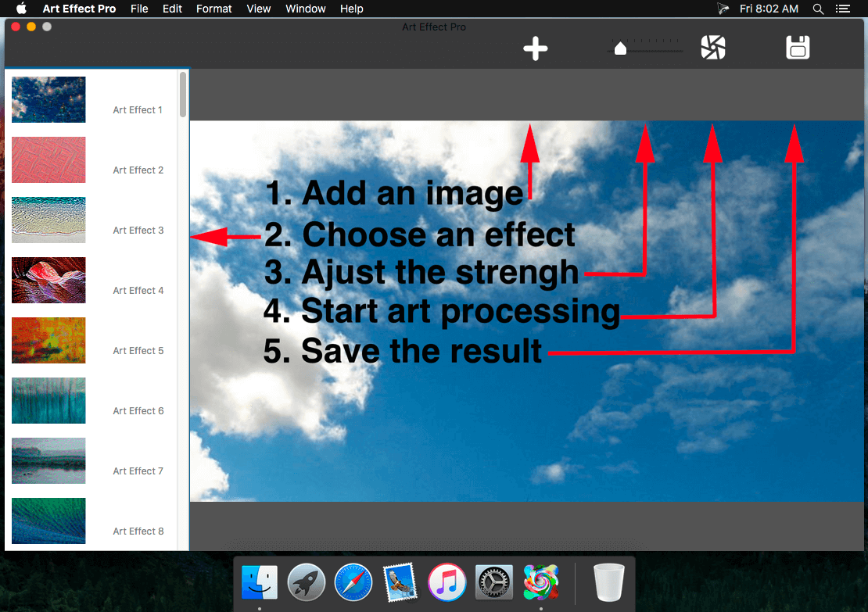The image size is (868, 612).
Task: Click the 'Art Effect 5' label
Action: [138, 351]
